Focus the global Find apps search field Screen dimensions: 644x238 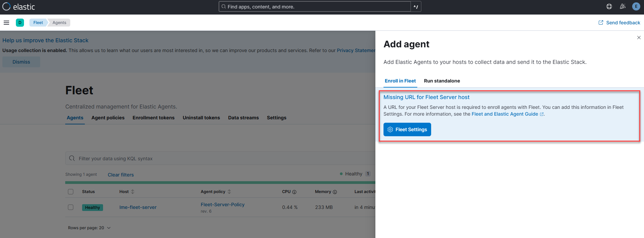pos(315,7)
